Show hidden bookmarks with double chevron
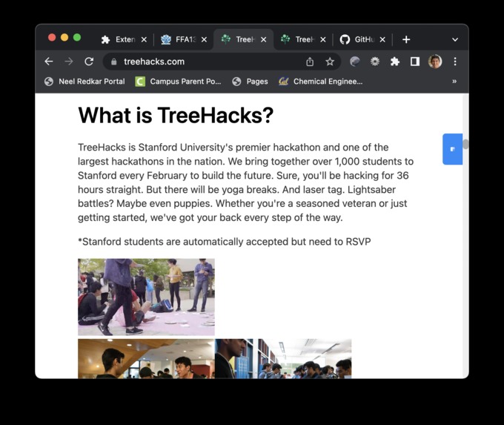The height and width of the screenshot is (425, 504). point(454,82)
